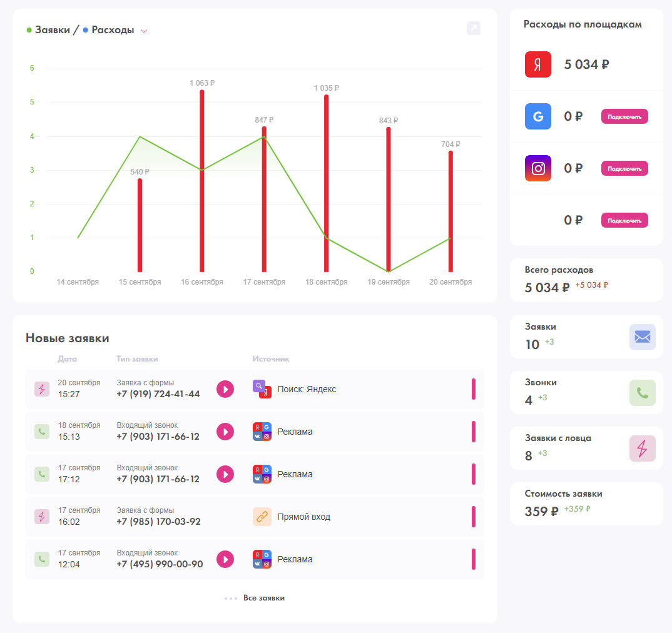
Task: Click the Источник column header
Action: [271, 359]
